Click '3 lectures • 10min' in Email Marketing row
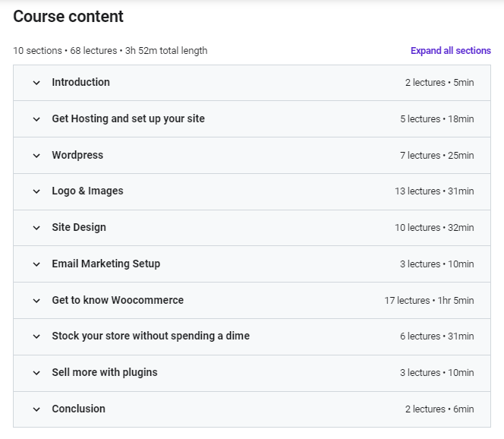504x439 pixels. [436, 264]
